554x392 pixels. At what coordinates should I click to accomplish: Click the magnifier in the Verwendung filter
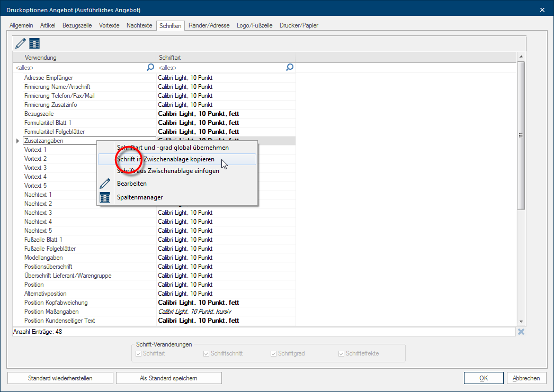click(150, 67)
